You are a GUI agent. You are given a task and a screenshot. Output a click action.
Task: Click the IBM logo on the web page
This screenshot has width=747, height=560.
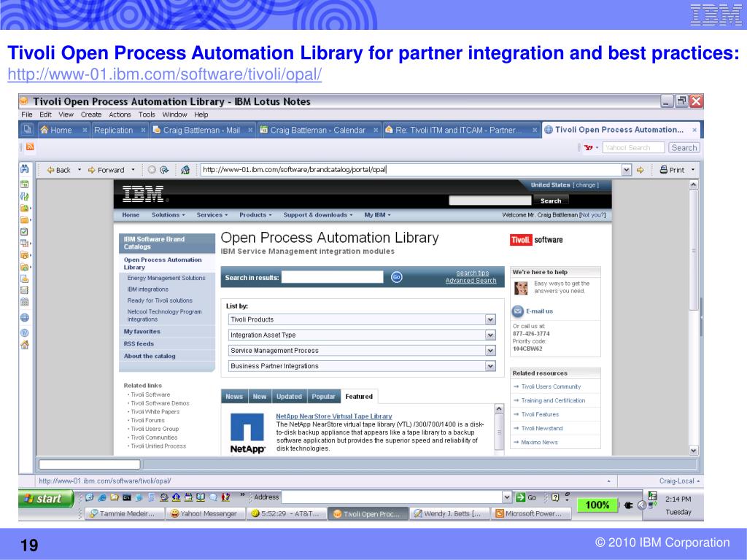click(143, 194)
